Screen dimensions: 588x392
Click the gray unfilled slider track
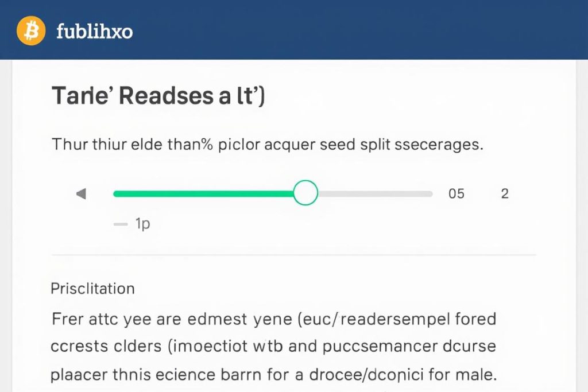tap(374, 193)
